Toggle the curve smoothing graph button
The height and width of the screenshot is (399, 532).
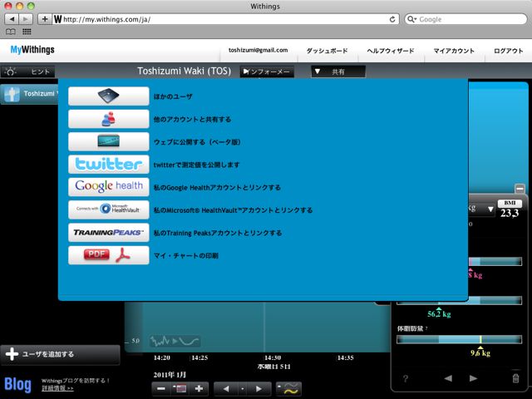(x=288, y=389)
